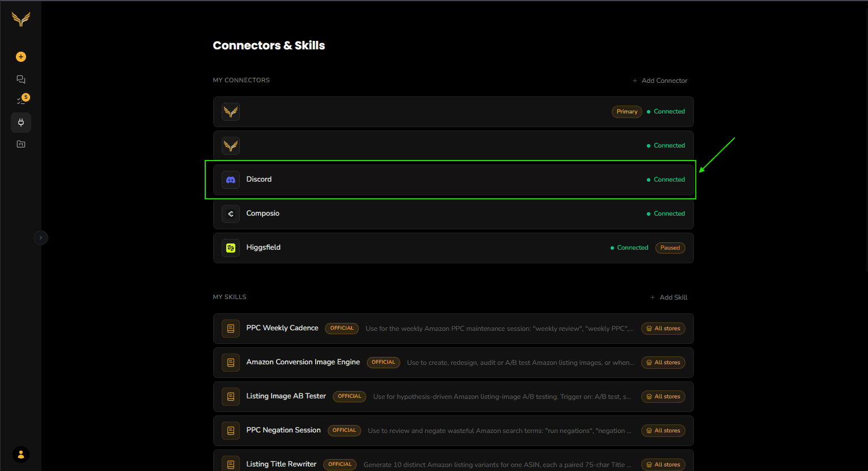The height and width of the screenshot is (471, 868).
Task: Click the Composio logo icon
Action: (x=231, y=214)
